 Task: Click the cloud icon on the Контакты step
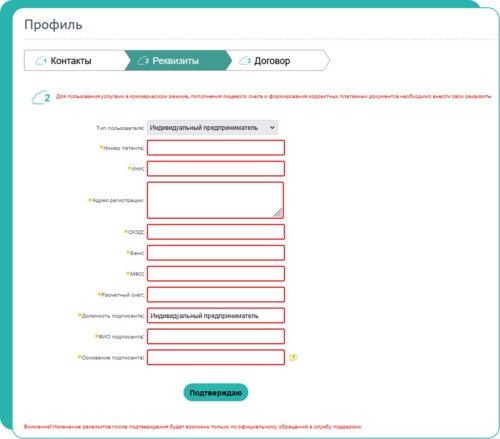pos(41,61)
